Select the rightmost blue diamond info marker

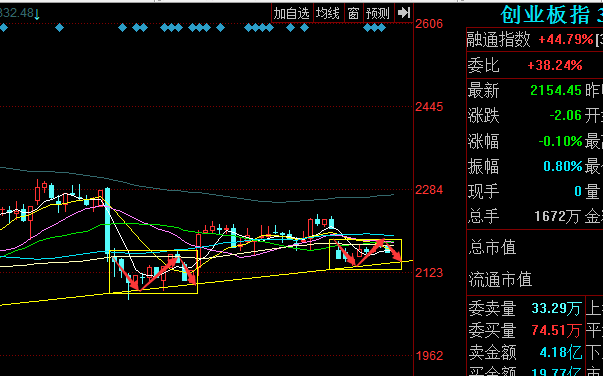tap(382, 28)
